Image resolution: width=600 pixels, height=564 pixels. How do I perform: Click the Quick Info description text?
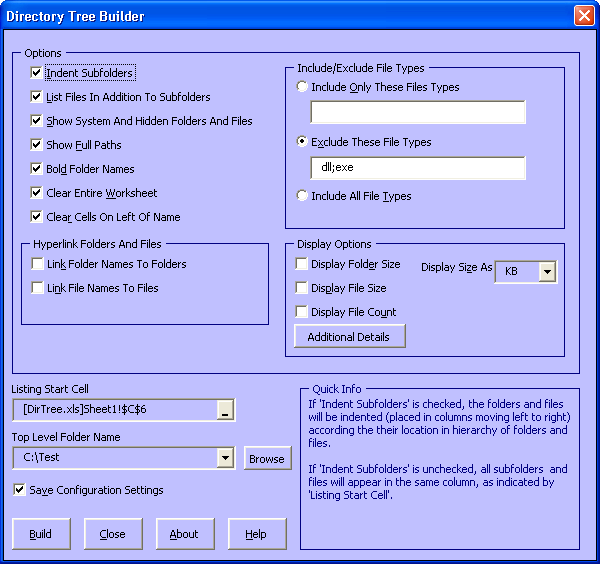439,450
